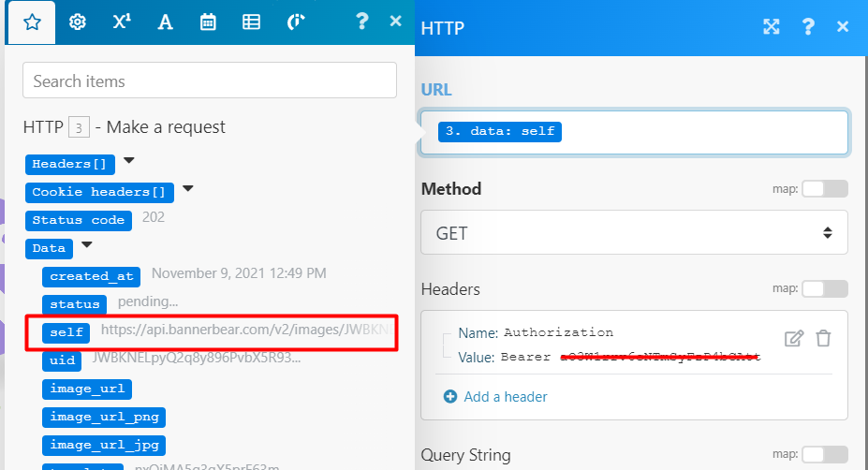Click the help question mark in mapping panel

361,22
